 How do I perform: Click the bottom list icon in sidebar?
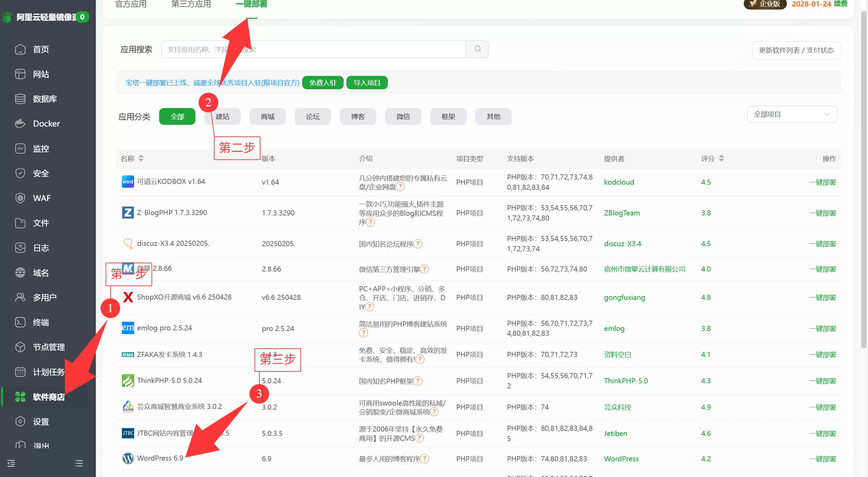point(79,463)
